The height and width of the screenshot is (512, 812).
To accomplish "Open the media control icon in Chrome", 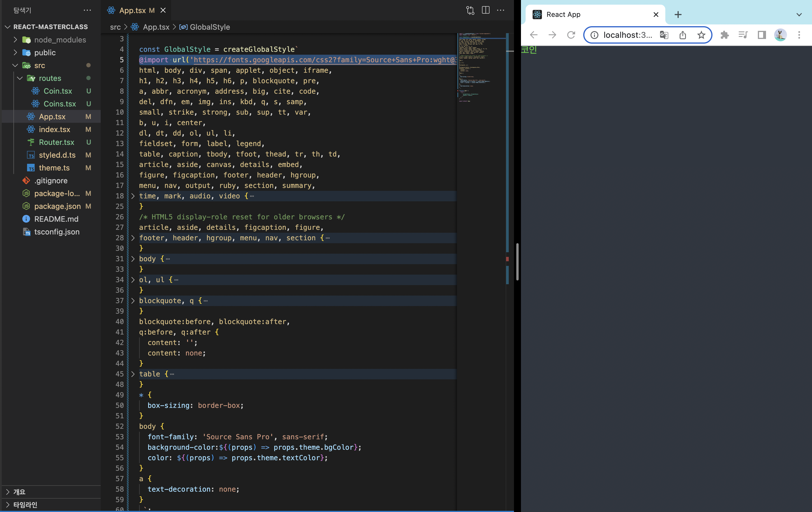I will click(x=743, y=35).
